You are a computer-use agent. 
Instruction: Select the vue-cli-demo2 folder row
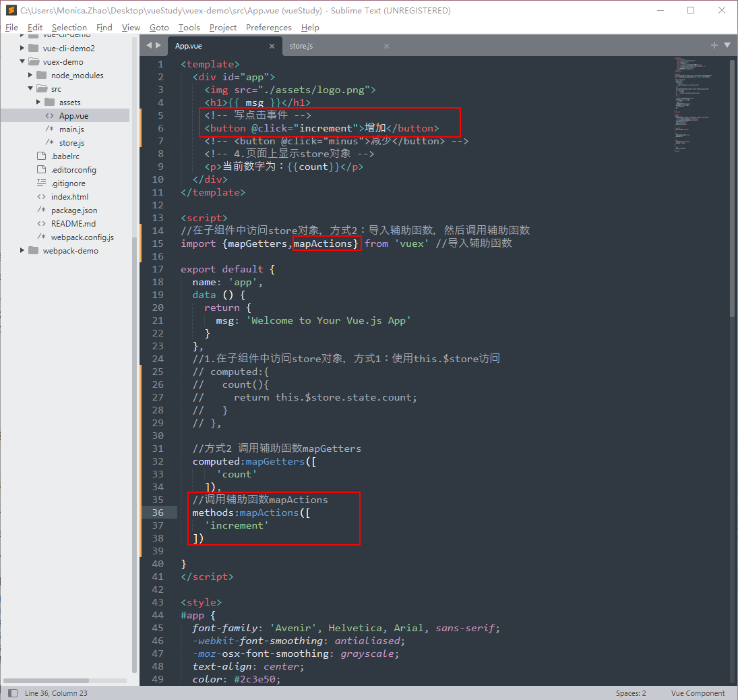click(65, 48)
